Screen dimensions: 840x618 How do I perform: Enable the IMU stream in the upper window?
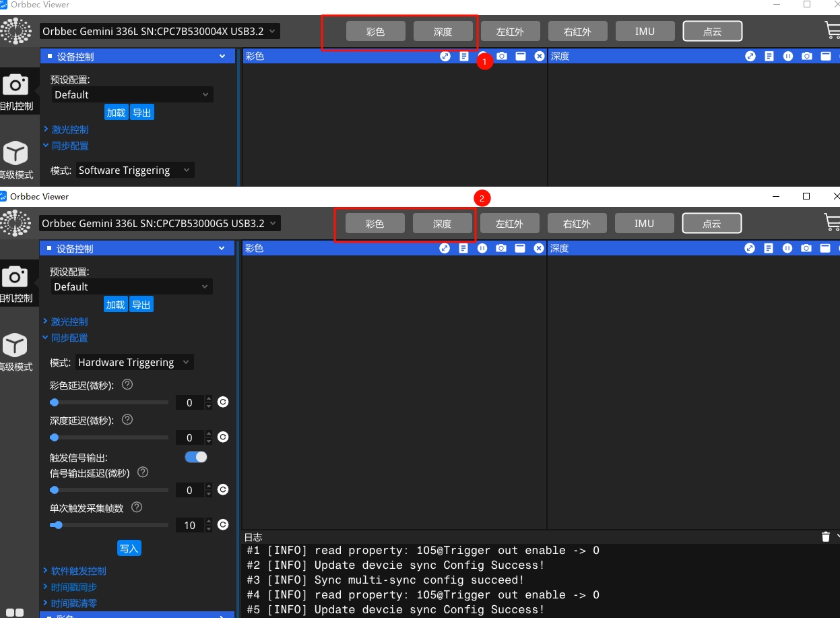pyautogui.click(x=645, y=31)
